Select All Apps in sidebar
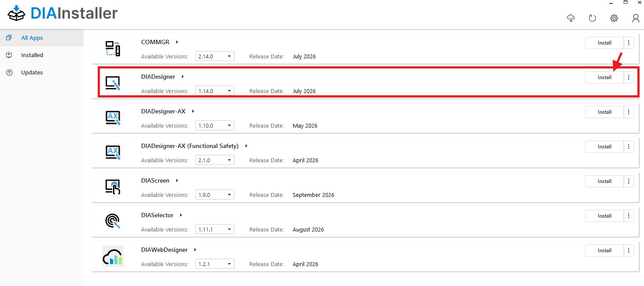Screen dimensions: 644x286 click(42, 38)
